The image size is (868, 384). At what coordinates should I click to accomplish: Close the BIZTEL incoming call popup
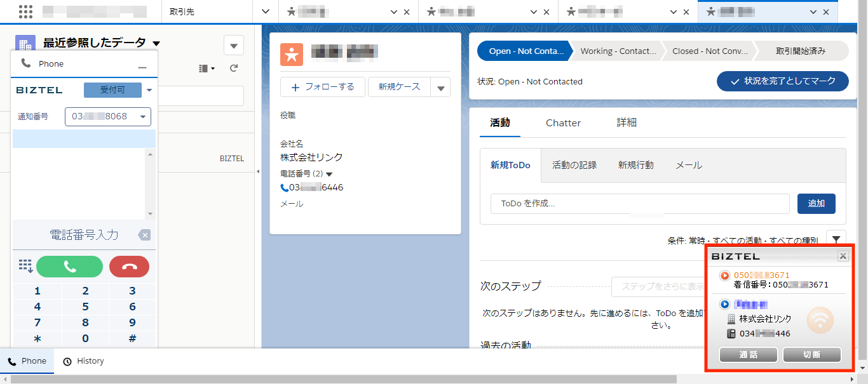point(843,256)
